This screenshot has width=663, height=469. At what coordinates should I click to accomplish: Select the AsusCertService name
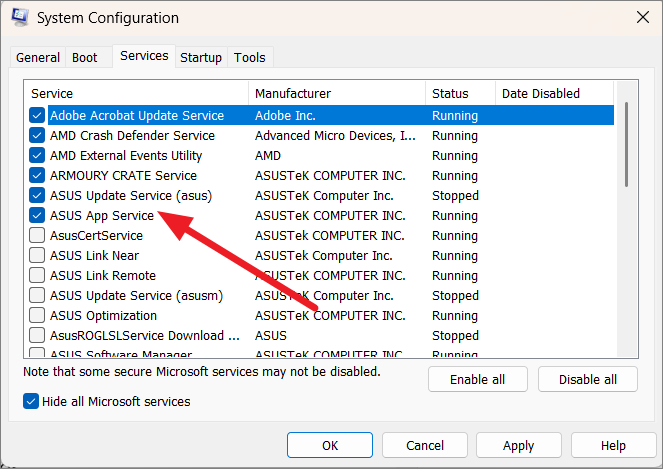pyautogui.click(x=96, y=236)
